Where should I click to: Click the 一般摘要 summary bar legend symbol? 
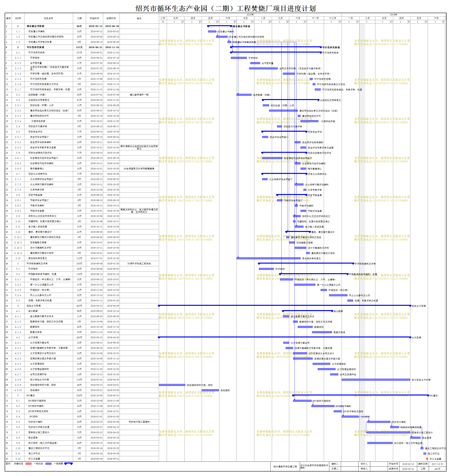tap(69, 464)
